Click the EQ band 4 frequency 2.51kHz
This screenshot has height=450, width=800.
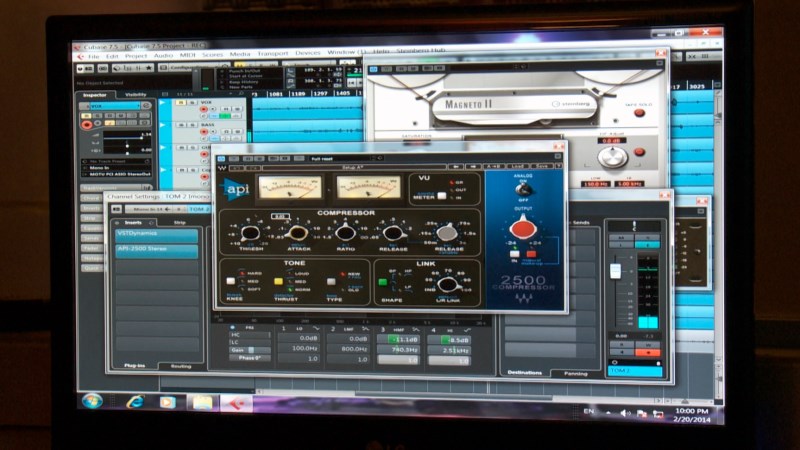(449, 351)
